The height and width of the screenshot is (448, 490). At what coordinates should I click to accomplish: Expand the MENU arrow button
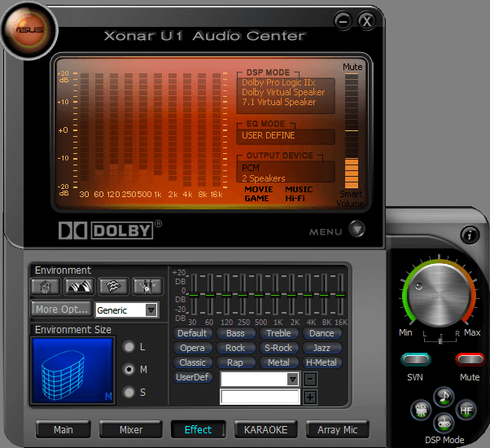[357, 229]
